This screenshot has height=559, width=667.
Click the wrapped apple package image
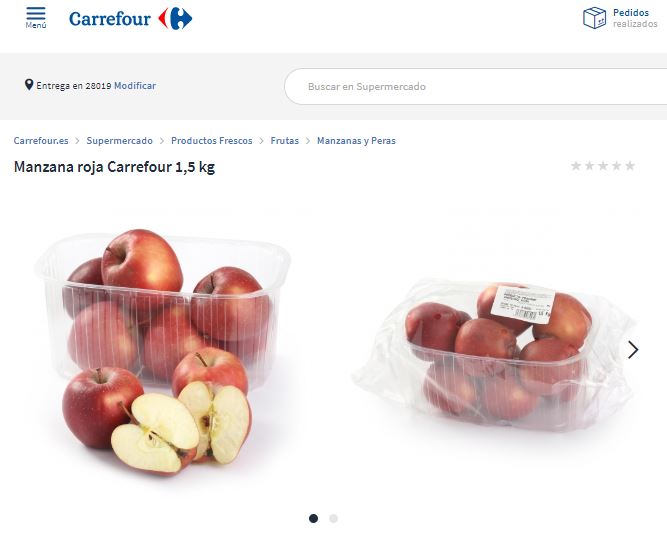493,355
